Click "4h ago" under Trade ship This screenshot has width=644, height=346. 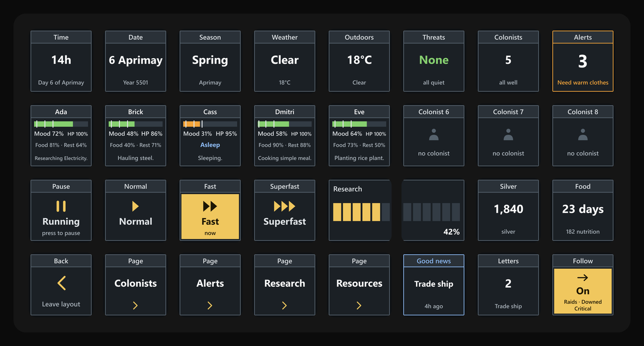click(434, 306)
